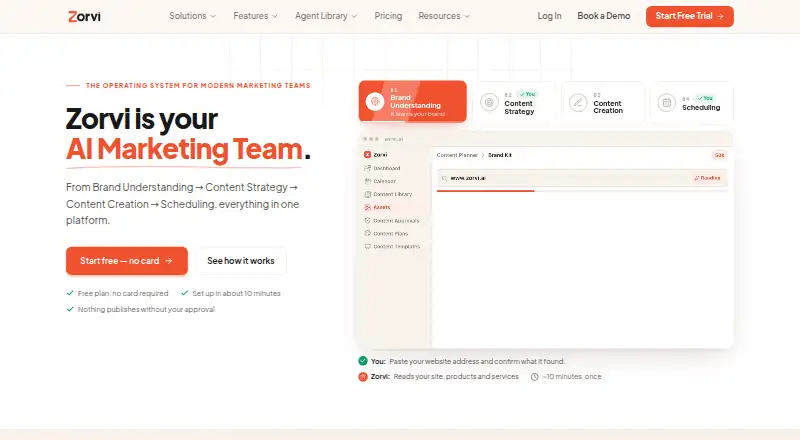The width and height of the screenshot is (800, 440).
Task: Click the breadcrumb chevron before Brand Kit
Action: coord(483,155)
